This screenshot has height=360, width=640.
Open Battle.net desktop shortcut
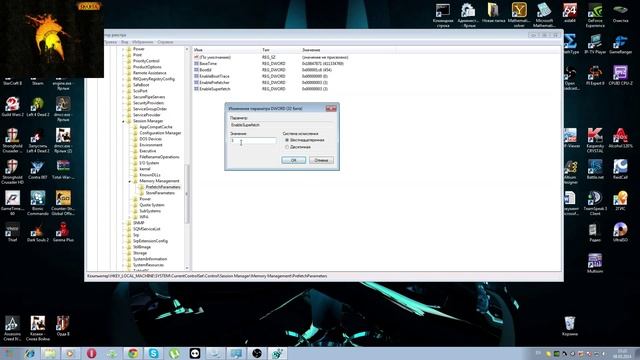(595, 170)
